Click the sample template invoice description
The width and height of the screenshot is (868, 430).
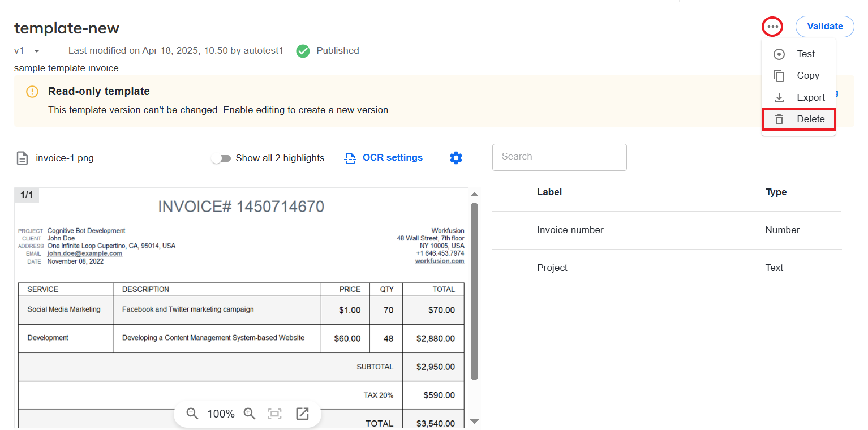click(x=66, y=68)
